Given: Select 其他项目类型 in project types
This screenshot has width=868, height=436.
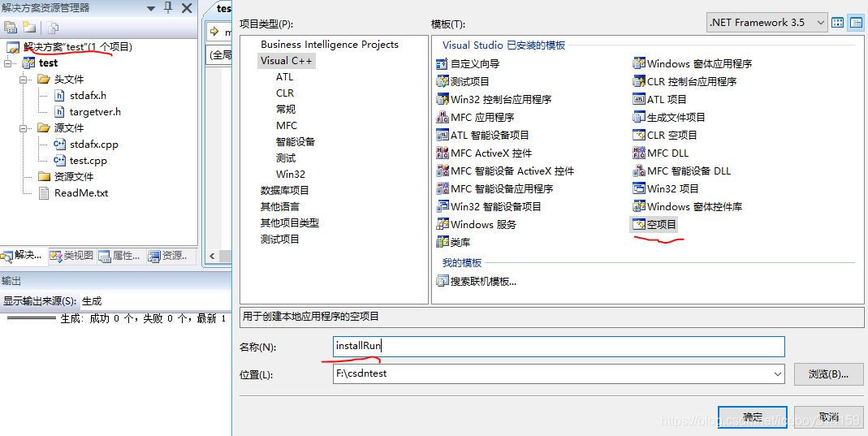Looking at the screenshot, I should coord(290,223).
